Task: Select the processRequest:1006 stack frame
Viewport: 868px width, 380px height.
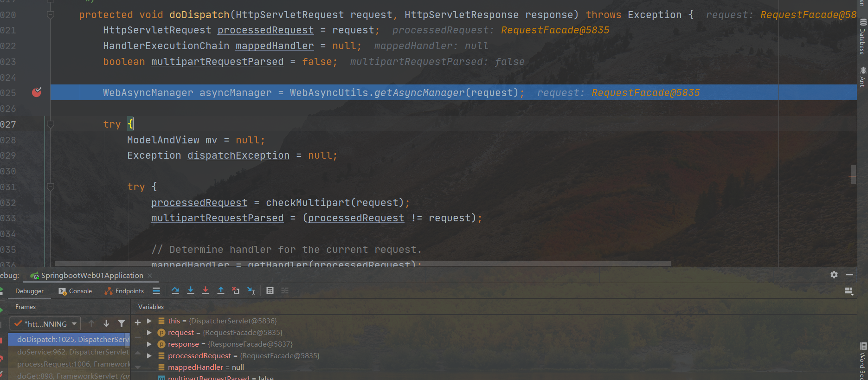Action: [69, 364]
